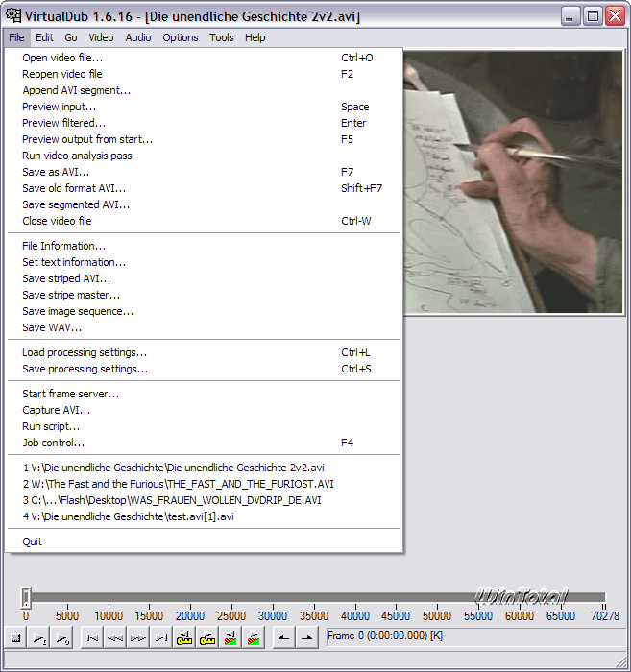Choose Run script...
The width and height of the screenshot is (631, 672).
204,426
